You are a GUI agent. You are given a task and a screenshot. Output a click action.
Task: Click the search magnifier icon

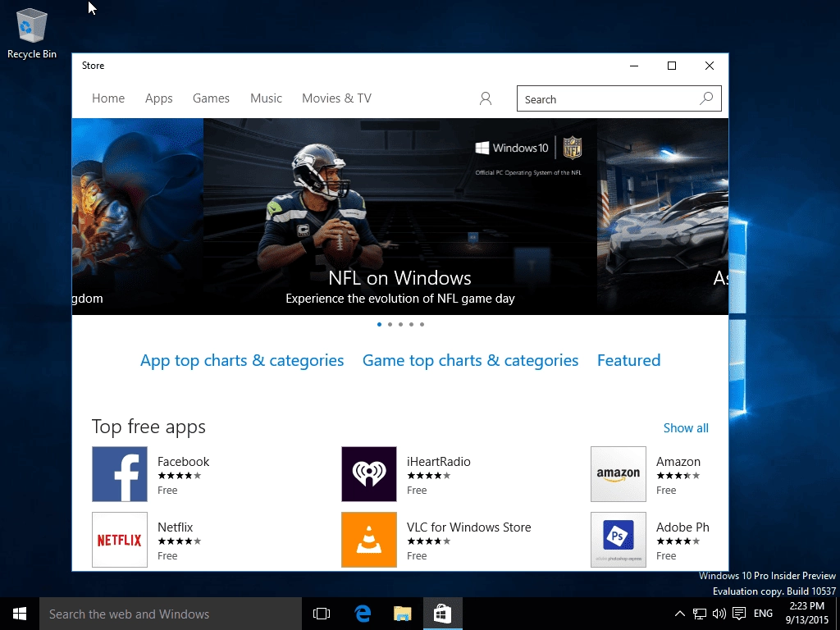pyautogui.click(x=706, y=98)
